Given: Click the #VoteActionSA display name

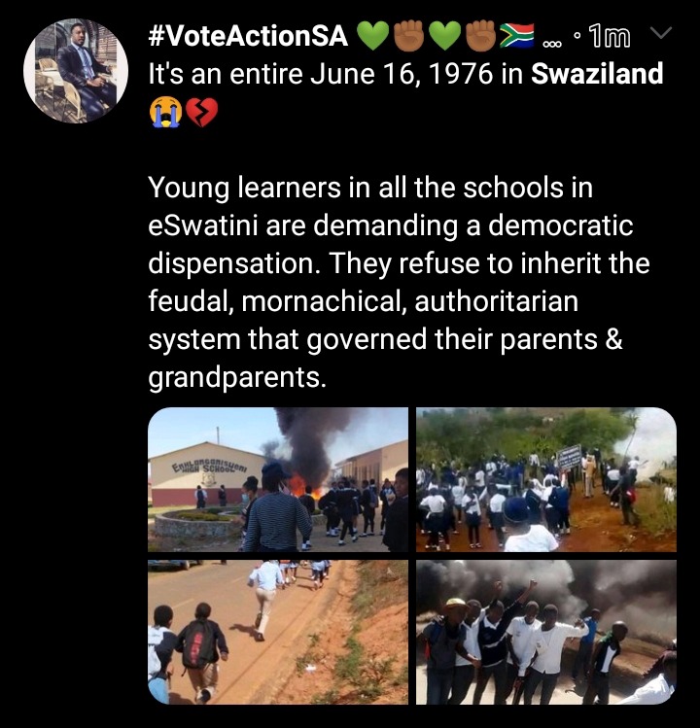Looking at the screenshot, I should click(248, 36).
